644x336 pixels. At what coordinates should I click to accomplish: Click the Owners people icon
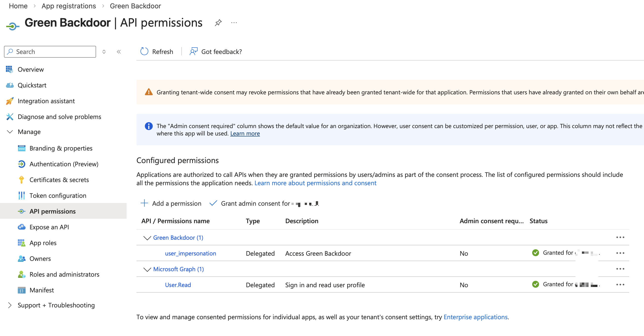pyautogui.click(x=21, y=258)
